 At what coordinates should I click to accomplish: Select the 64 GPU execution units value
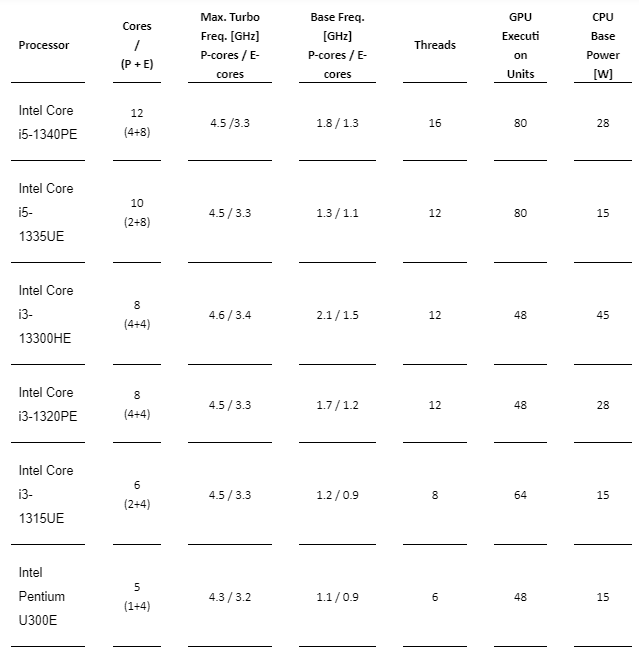(x=520, y=495)
